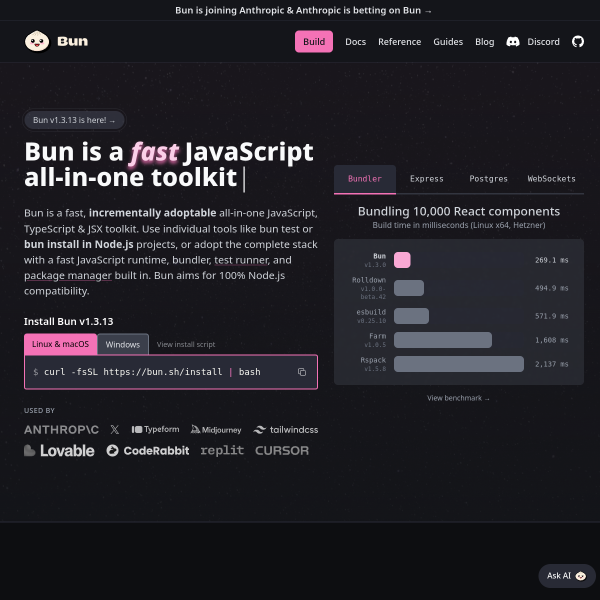600x600 pixels.
Task: Open the Docs nav link
Action: (355, 42)
